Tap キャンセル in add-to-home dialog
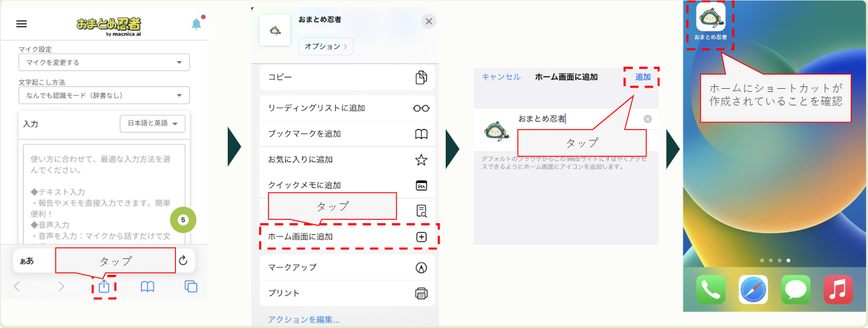The image size is (868, 328). click(501, 77)
